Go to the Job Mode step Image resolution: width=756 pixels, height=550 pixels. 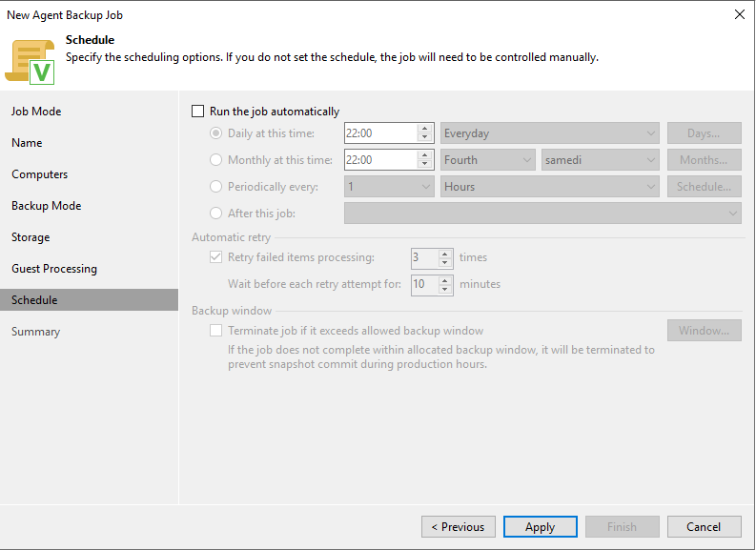[x=36, y=112]
